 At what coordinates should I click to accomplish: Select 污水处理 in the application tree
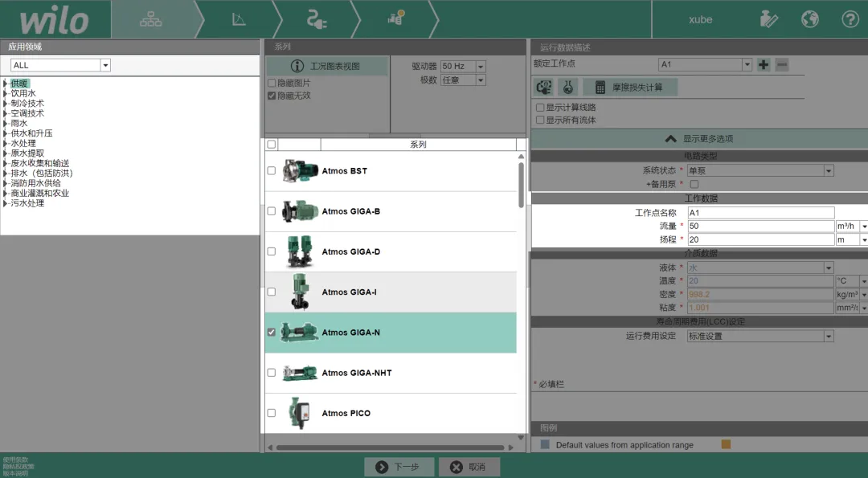pos(27,203)
